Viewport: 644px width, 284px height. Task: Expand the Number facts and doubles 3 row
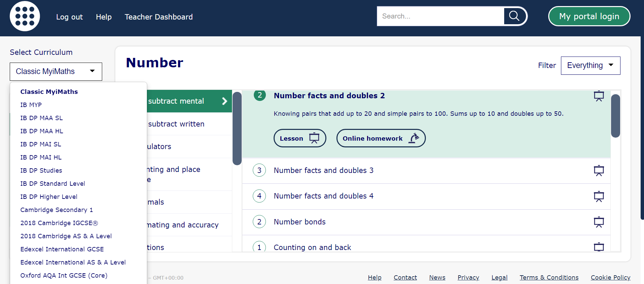323,171
